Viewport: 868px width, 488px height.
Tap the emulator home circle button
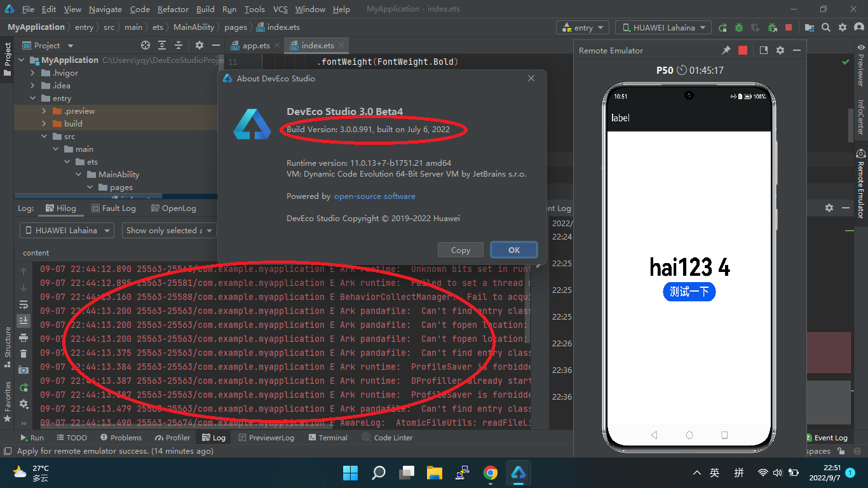pos(689,435)
